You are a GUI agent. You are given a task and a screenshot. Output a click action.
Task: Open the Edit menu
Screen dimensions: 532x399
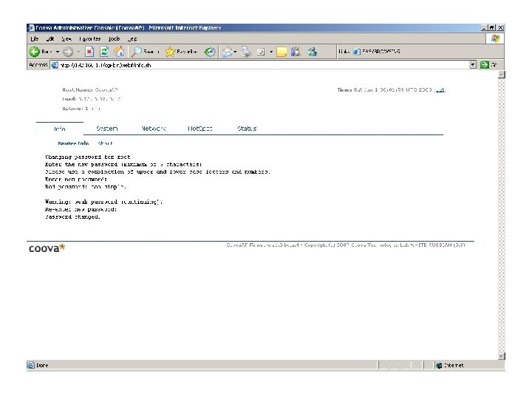(x=50, y=38)
